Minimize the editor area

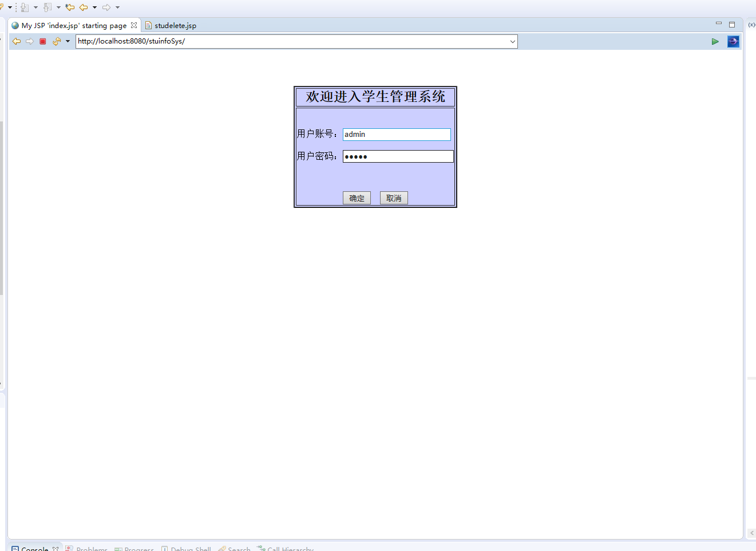pos(719,23)
